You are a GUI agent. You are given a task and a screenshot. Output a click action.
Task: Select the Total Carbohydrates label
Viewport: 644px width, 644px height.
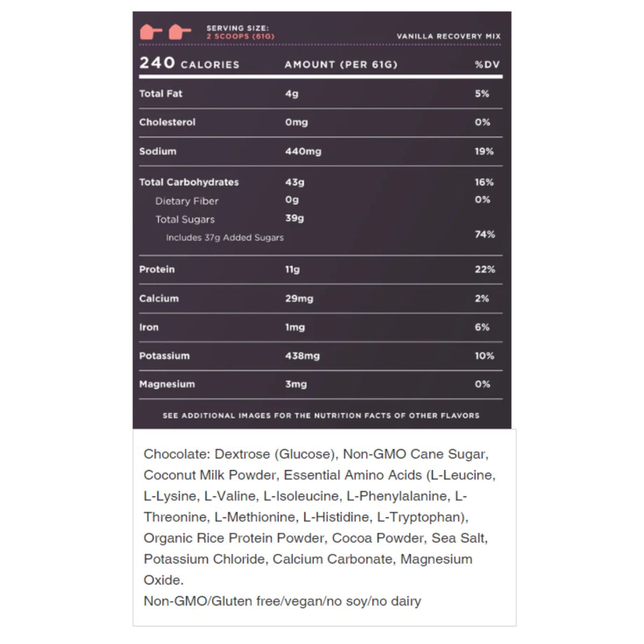(188, 182)
